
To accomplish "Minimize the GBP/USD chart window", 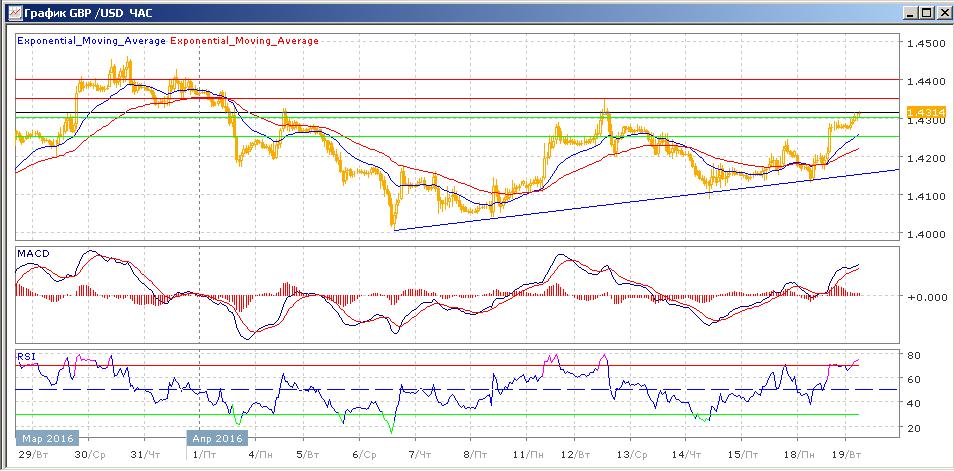I will [x=911, y=12].
